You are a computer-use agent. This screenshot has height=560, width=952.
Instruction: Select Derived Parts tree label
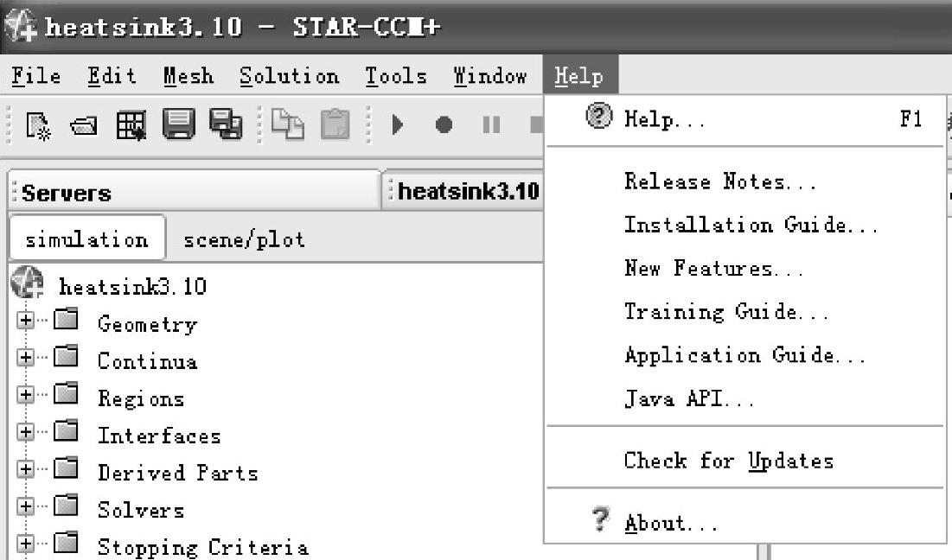point(178,473)
